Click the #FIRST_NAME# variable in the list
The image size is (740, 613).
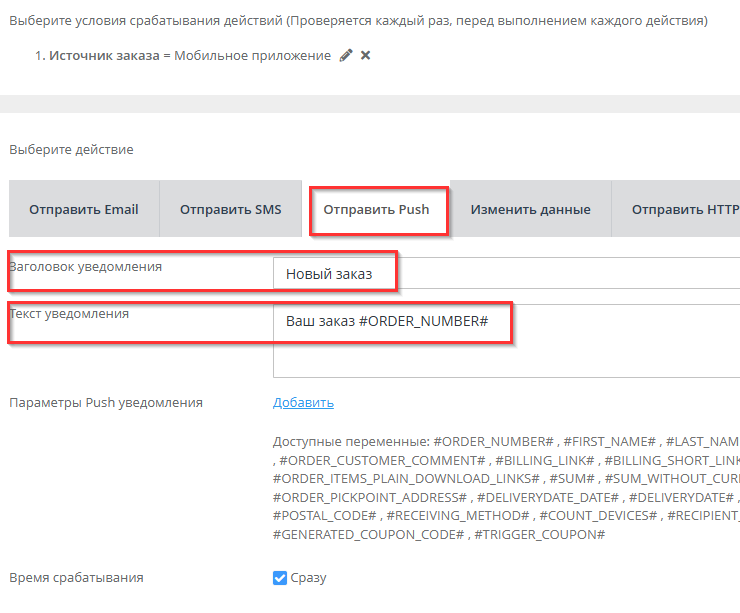tap(609, 441)
